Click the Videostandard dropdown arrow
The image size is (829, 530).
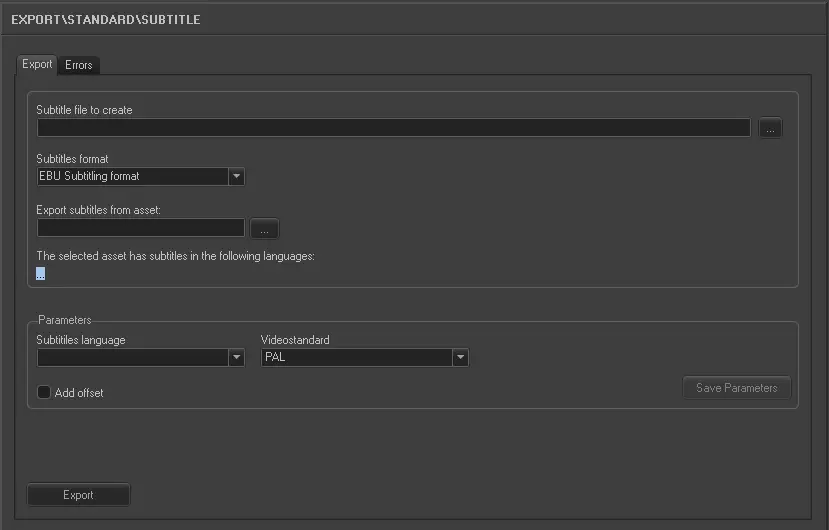point(460,357)
